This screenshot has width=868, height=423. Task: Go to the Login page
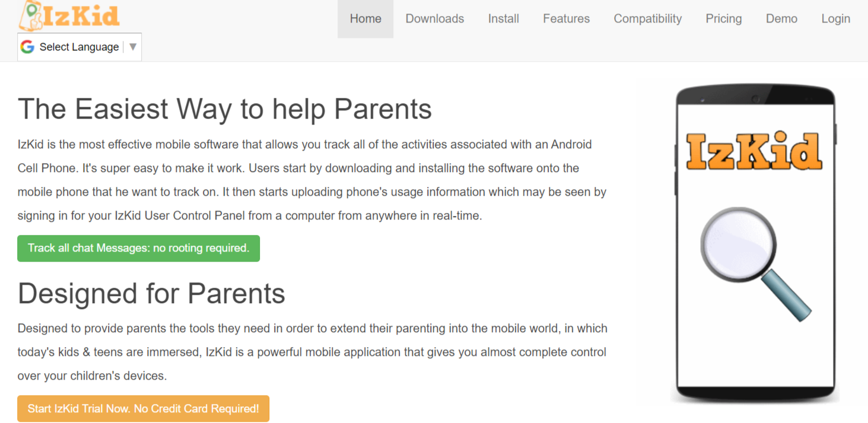[x=835, y=18]
